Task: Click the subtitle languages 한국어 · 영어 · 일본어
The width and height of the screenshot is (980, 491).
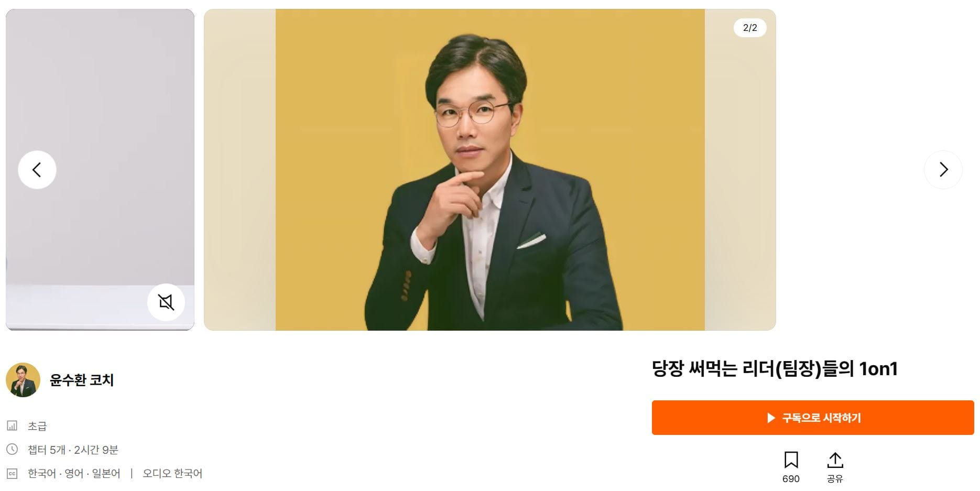Action: click(x=74, y=474)
